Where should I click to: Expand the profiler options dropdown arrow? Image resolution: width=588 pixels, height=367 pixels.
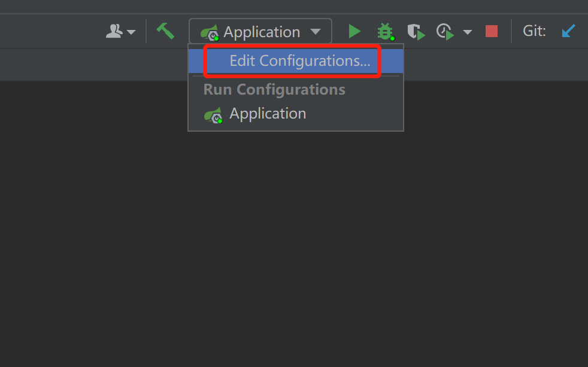[x=467, y=31]
